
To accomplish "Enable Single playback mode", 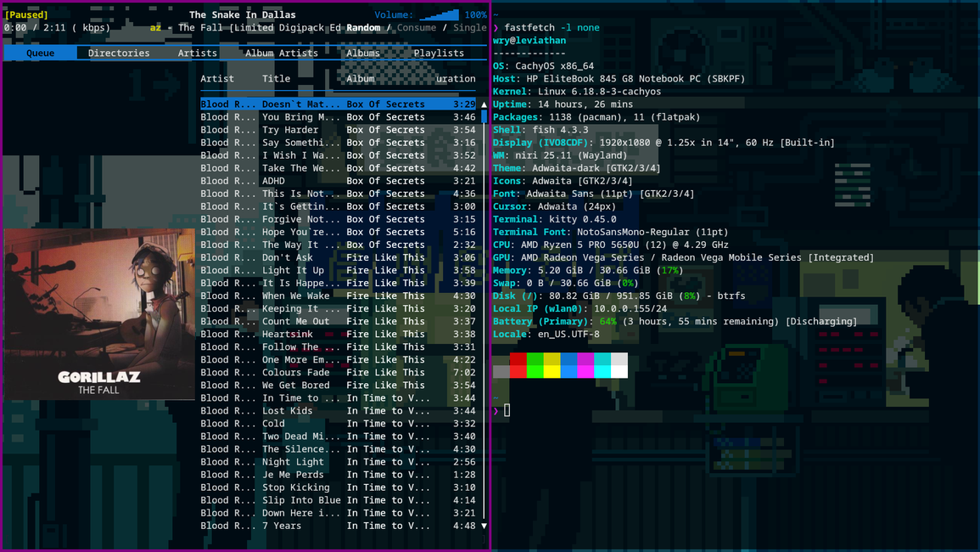I will coord(469,27).
